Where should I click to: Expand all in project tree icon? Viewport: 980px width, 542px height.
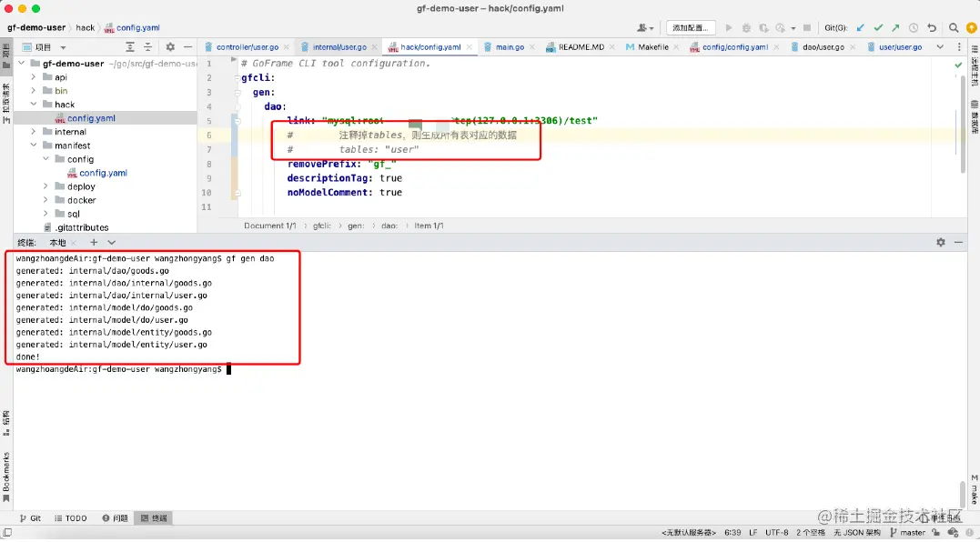pyautogui.click(x=130, y=46)
